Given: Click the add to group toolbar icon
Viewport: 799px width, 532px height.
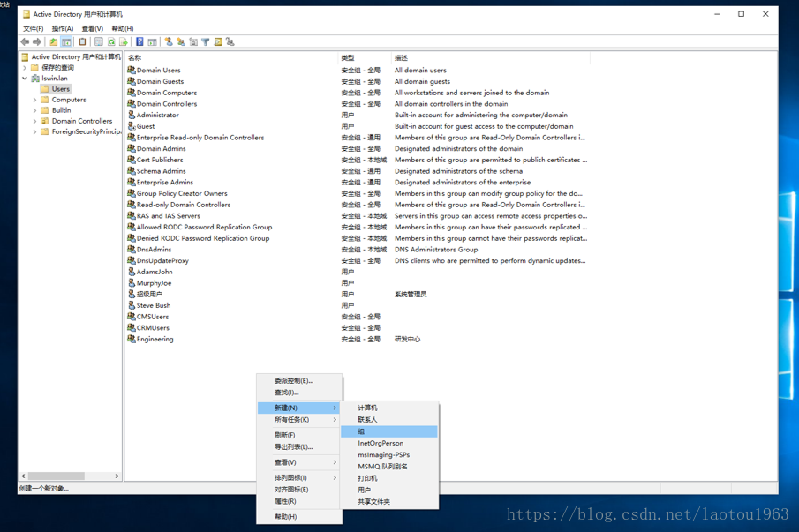Looking at the screenshot, I should pyautogui.click(x=230, y=41).
